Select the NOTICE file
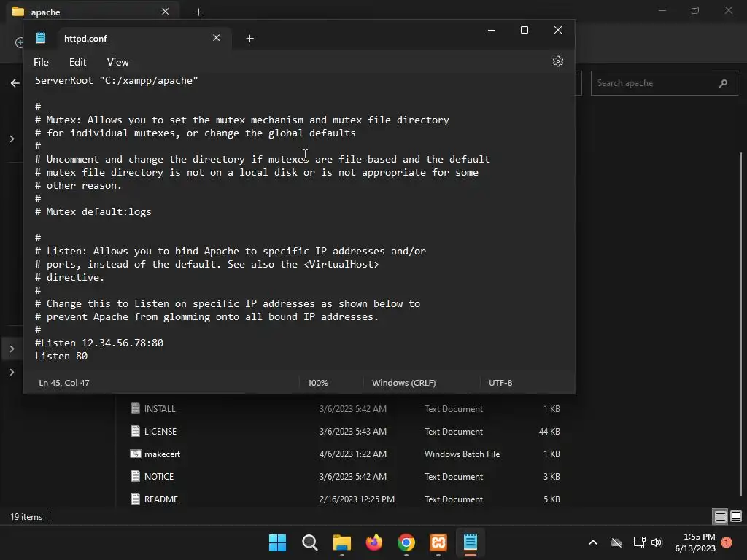Screen dimensions: 747x560 (345, 477)
